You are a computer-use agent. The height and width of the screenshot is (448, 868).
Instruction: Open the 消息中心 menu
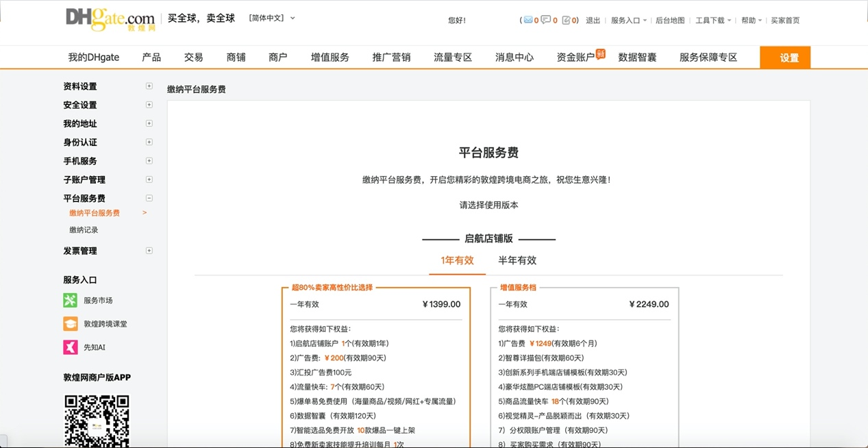pyautogui.click(x=514, y=58)
